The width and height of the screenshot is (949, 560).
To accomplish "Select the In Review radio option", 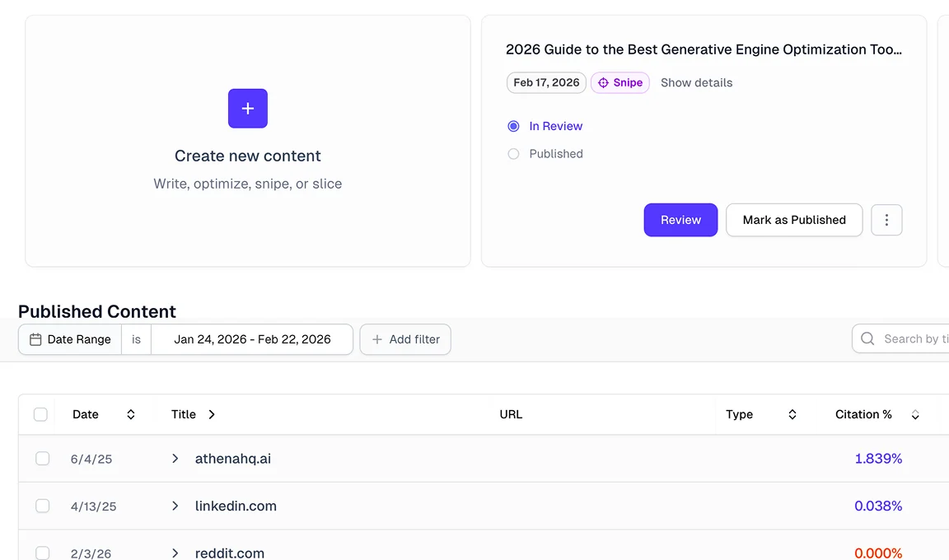I will [514, 126].
